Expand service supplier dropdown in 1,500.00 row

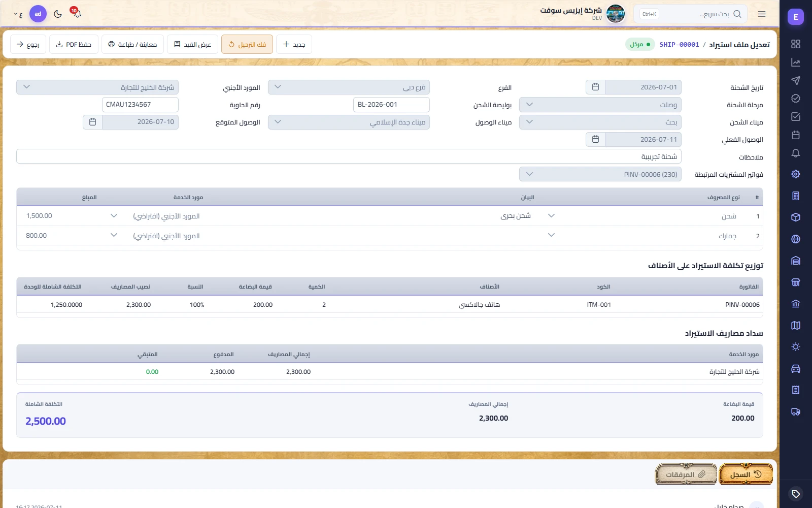[114, 216]
